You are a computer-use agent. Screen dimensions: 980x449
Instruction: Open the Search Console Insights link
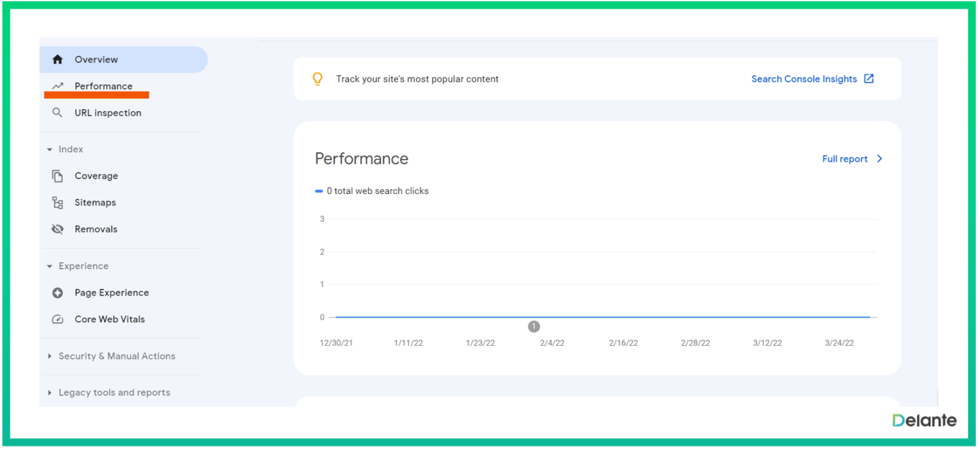[x=804, y=79]
